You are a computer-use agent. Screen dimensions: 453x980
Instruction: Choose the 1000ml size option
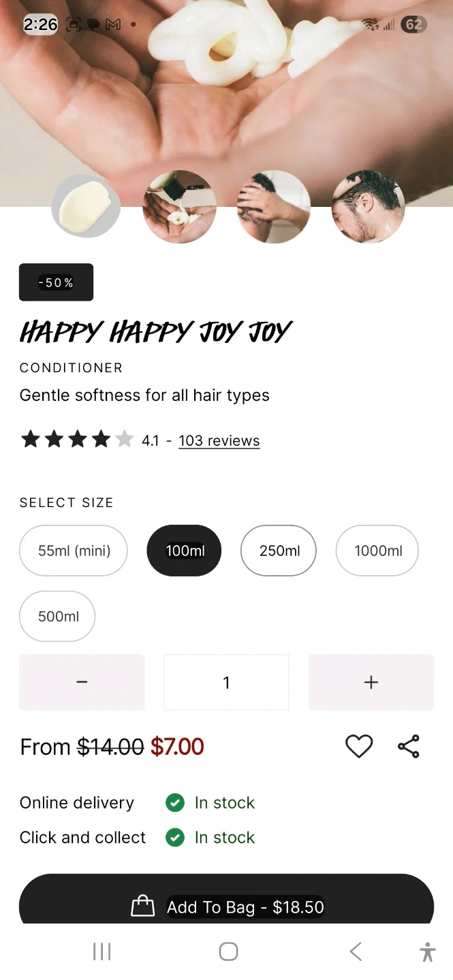click(x=377, y=551)
